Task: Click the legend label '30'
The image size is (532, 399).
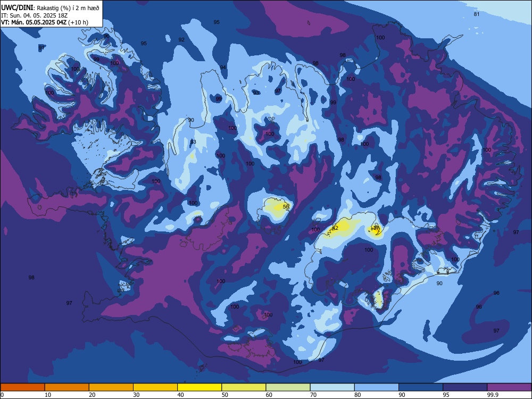Action: pyautogui.click(x=136, y=395)
